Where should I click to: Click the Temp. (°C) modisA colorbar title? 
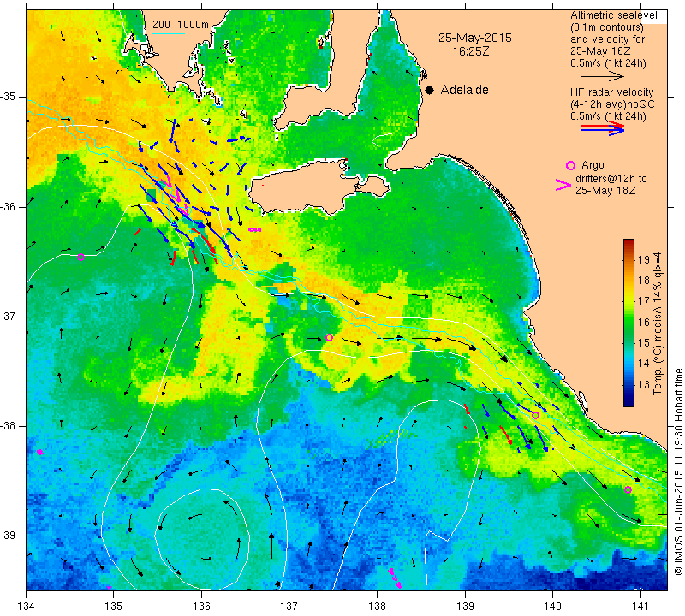[658, 323]
